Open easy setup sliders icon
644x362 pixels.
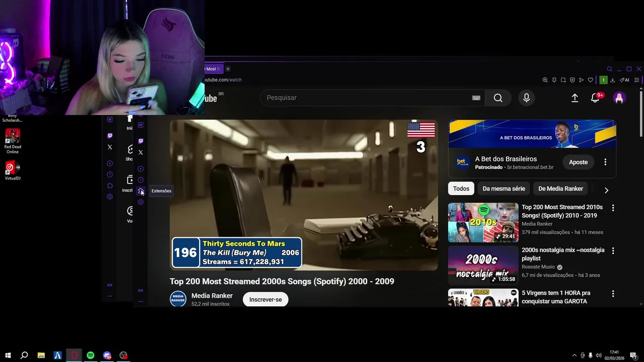point(637,80)
